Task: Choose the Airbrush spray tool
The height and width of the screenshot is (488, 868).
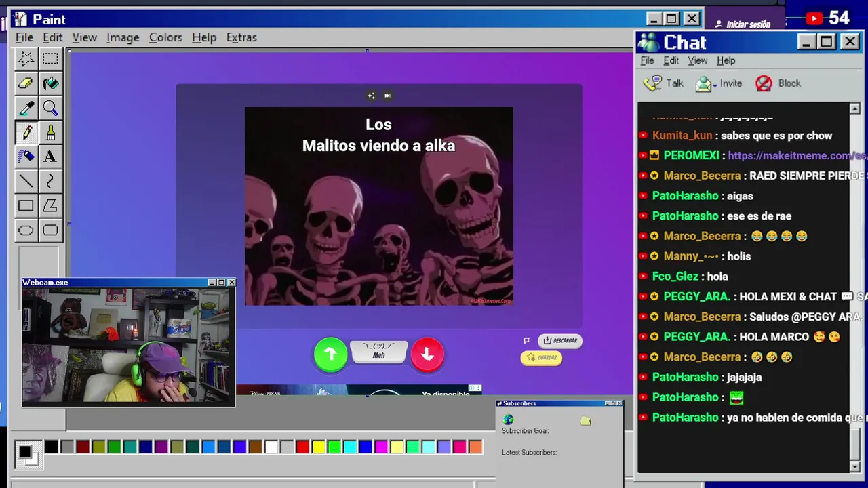Action: point(26,157)
